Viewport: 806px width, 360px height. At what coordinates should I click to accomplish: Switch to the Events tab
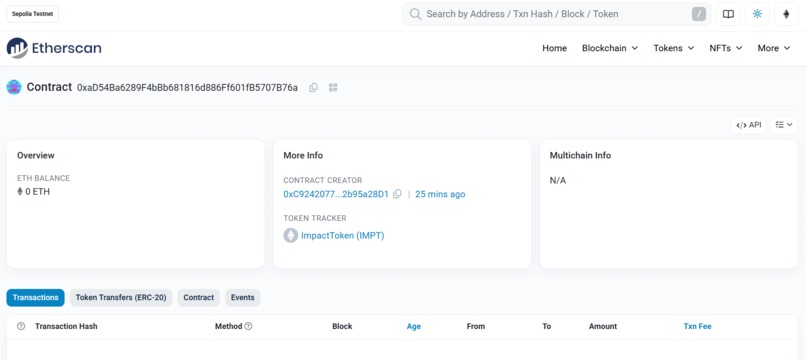pyautogui.click(x=243, y=298)
